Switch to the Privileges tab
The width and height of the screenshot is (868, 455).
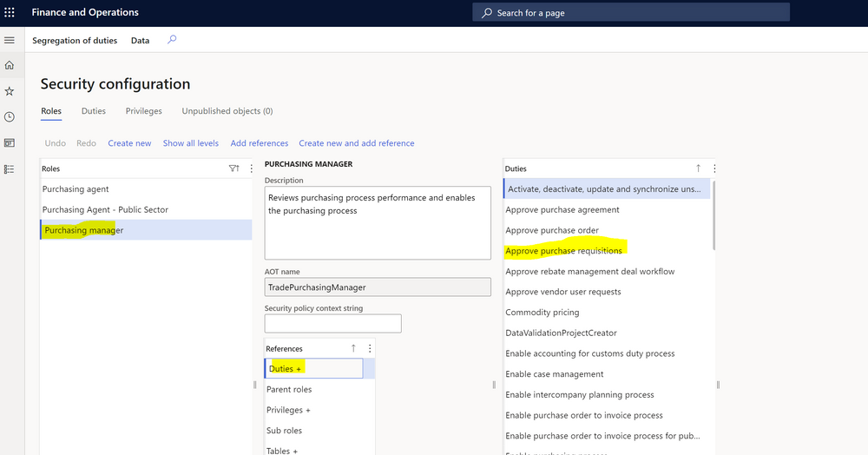point(144,111)
